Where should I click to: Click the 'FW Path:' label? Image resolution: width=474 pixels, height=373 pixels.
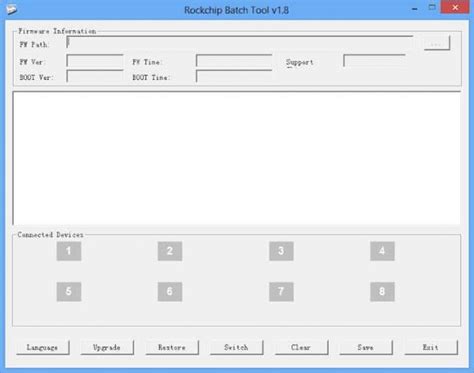(34, 44)
